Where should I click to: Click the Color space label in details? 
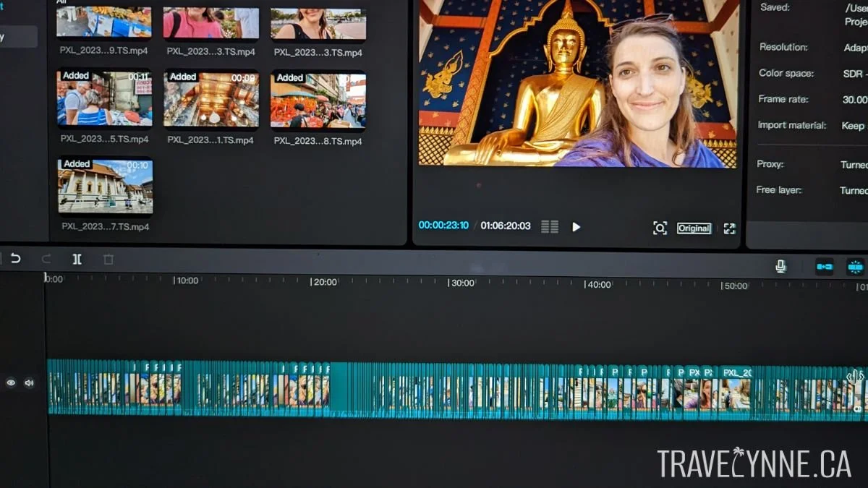point(786,73)
